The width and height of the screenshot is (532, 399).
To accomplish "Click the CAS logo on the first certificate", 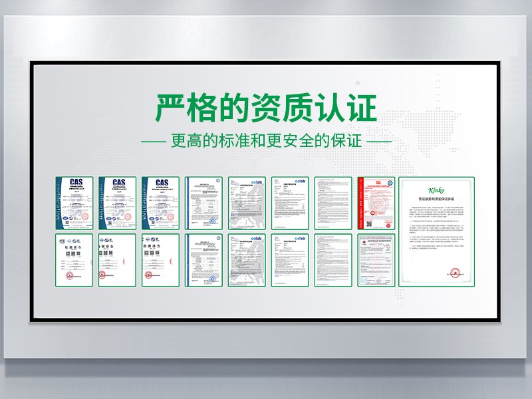I will click(x=76, y=183).
